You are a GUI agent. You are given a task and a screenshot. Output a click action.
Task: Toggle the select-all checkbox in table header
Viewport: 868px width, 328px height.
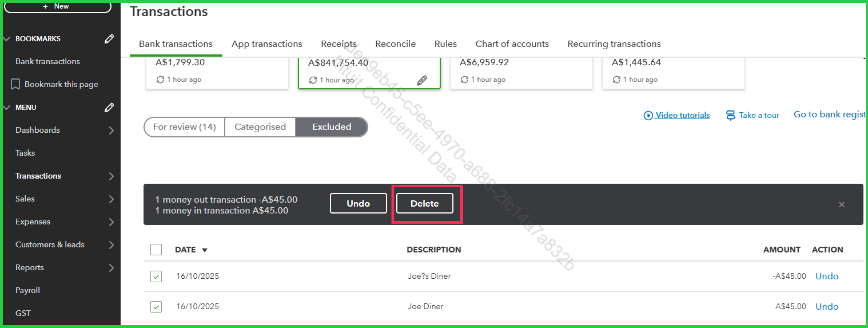(156, 250)
